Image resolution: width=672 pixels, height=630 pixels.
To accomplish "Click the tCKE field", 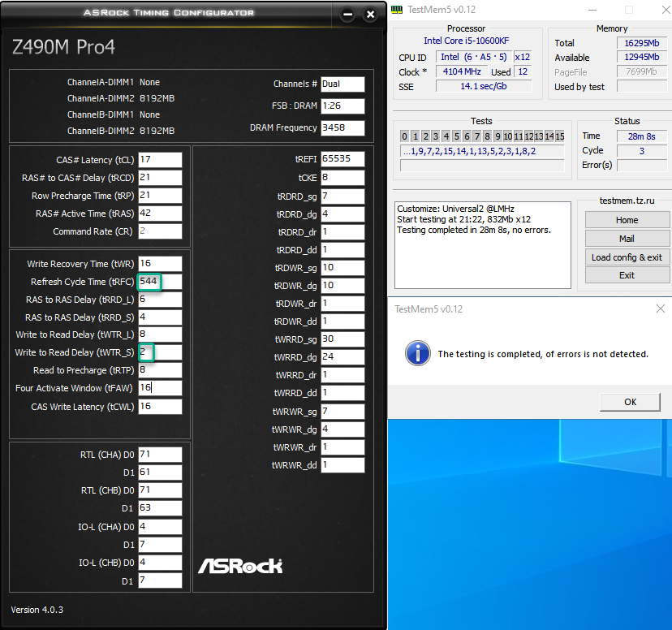I will tap(342, 178).
